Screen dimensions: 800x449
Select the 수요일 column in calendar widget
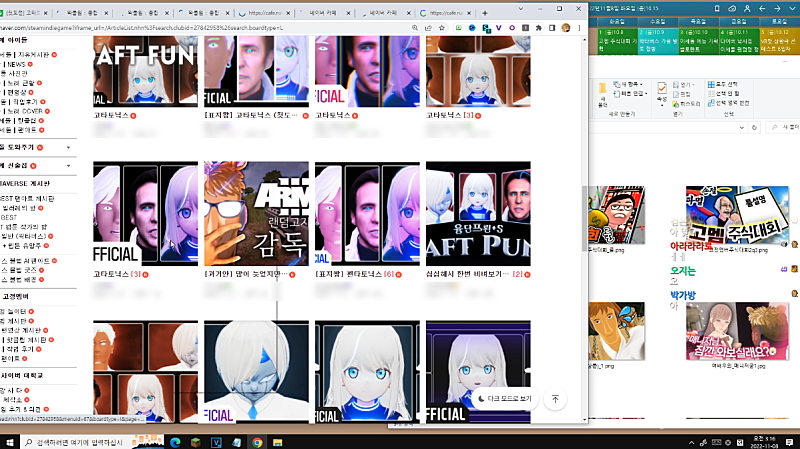658,22
